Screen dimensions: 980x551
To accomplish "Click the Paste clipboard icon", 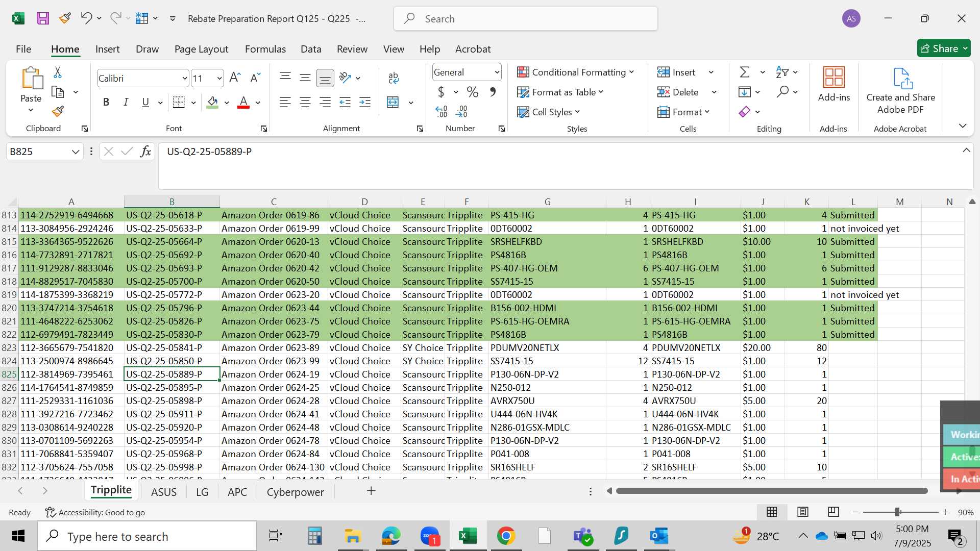I will point(32,78).
